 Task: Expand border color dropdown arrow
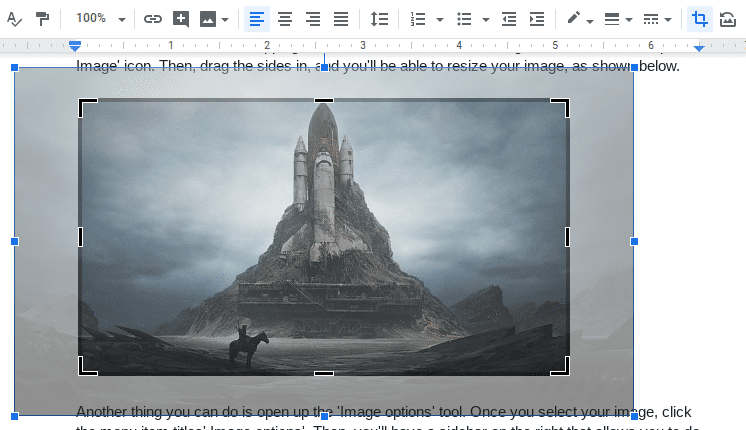pyautogui.click(x=590, y=21)
